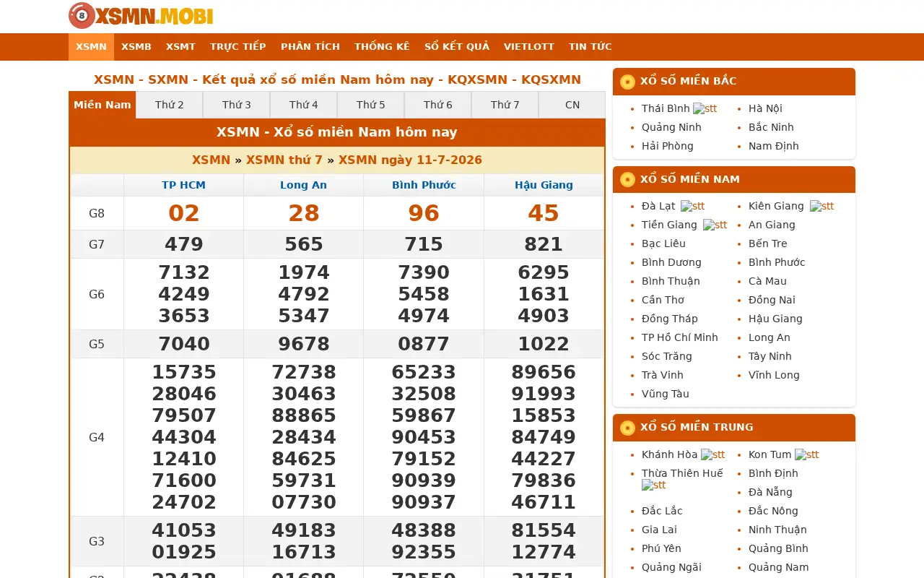Open the Tây Ninh lottery link
The width and height of the screenshot is (924, 578).
tap(770, 356)
